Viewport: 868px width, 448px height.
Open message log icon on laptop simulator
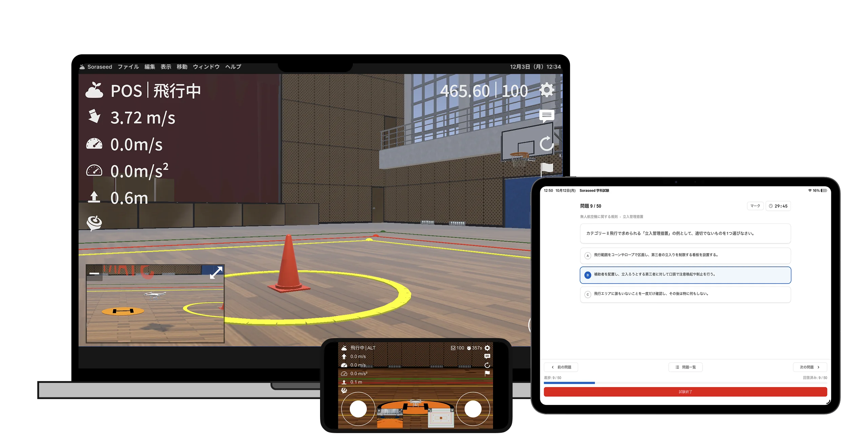click(547, 116)
